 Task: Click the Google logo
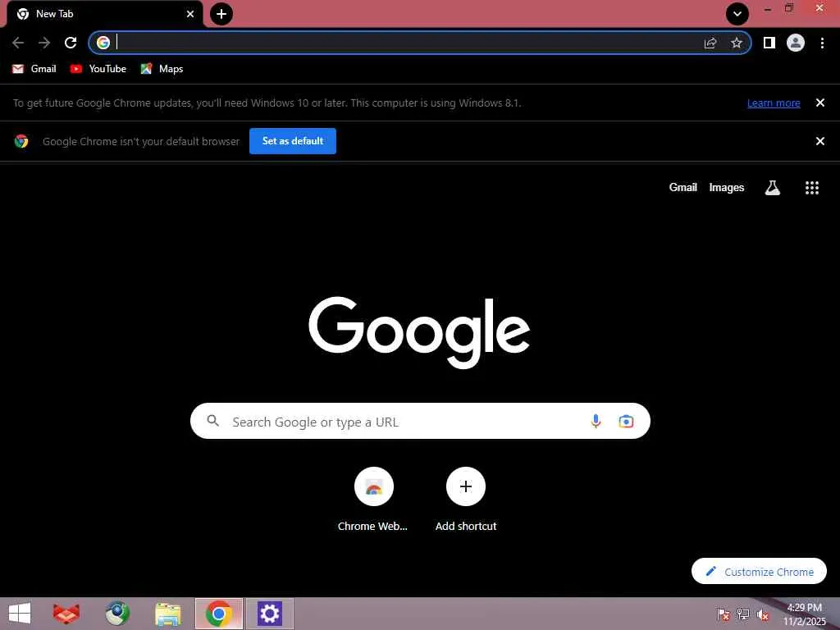coord(419,332)
